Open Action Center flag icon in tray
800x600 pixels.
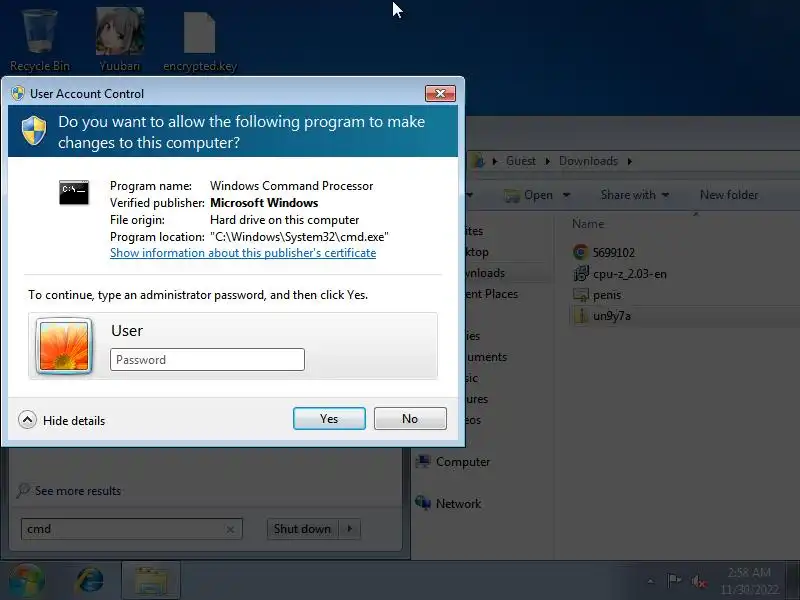click(674, 581)
